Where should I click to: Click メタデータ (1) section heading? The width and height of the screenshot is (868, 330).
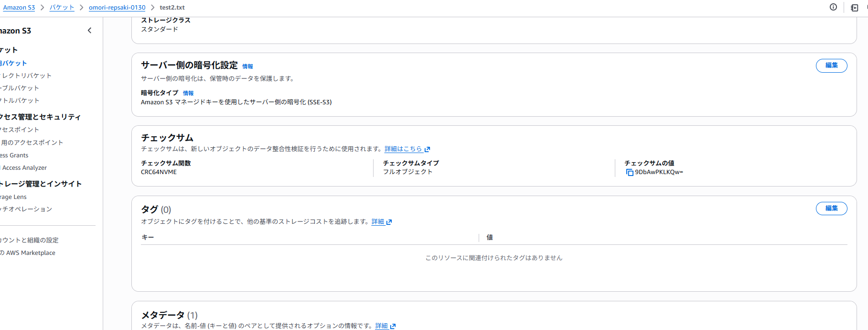tap(169, 315)
